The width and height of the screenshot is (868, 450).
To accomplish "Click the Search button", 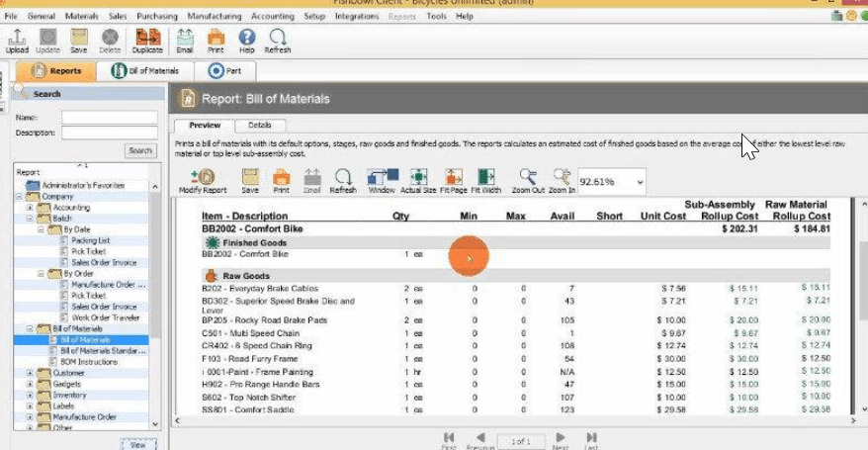I will [140, 150].
